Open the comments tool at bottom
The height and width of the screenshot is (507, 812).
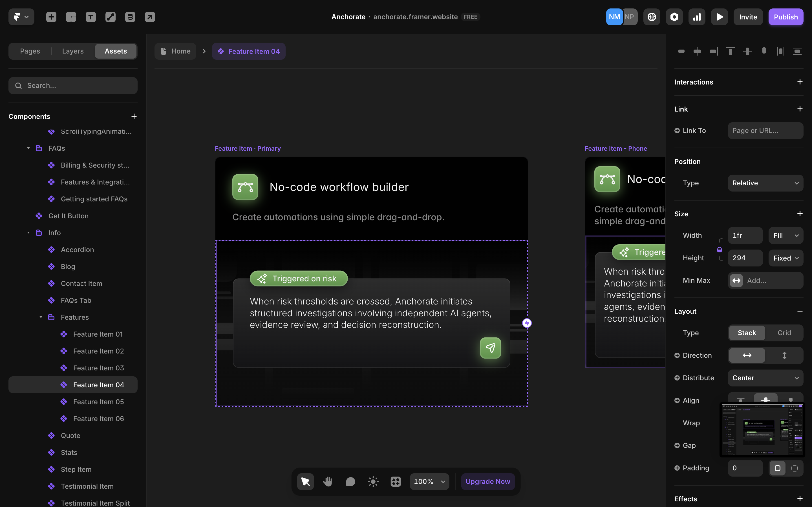(x=350, y=481)
